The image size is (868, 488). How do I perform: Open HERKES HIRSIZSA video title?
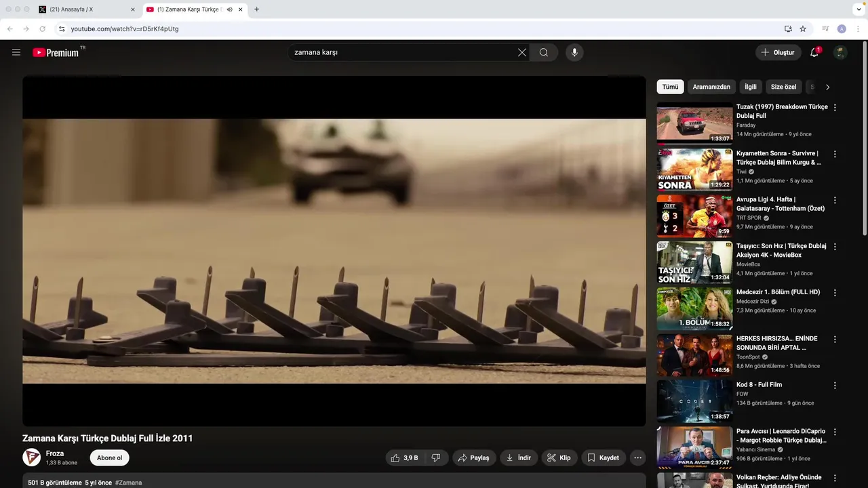click(x=777, y=343)
